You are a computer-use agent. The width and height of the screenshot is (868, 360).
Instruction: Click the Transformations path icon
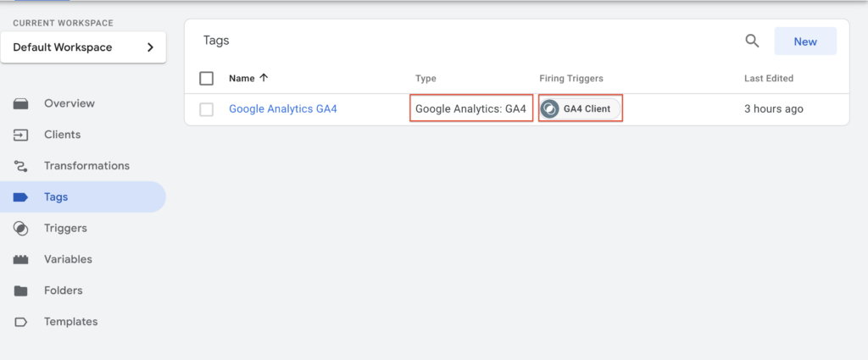[21, 166]
